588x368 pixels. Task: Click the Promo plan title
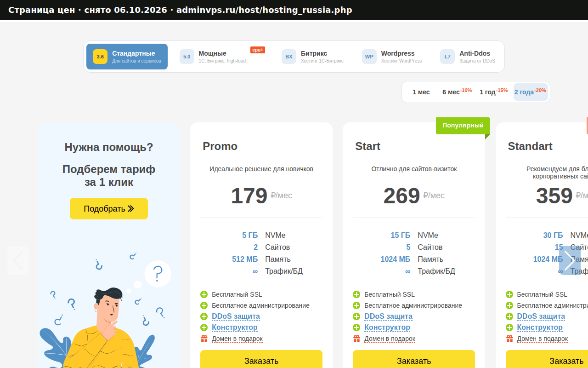[220, 146]
